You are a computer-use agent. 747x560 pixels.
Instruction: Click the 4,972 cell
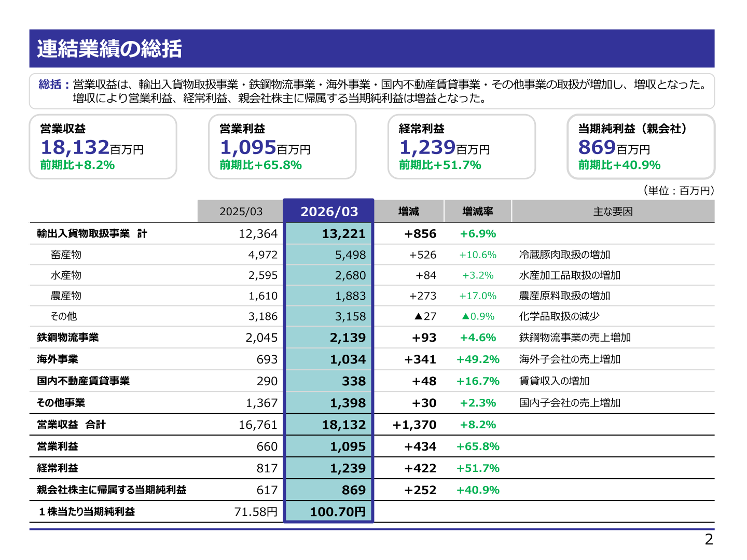[263, 255]
